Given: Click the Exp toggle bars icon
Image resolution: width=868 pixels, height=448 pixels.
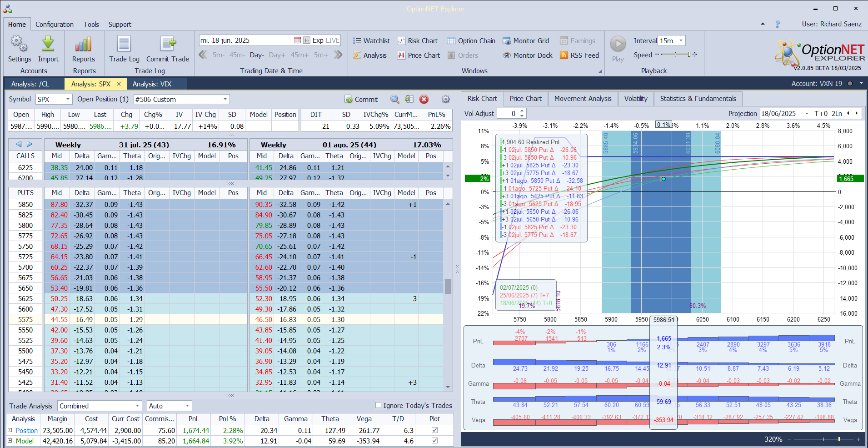Looking at the screenshot, I should click(x=307, y=40).
